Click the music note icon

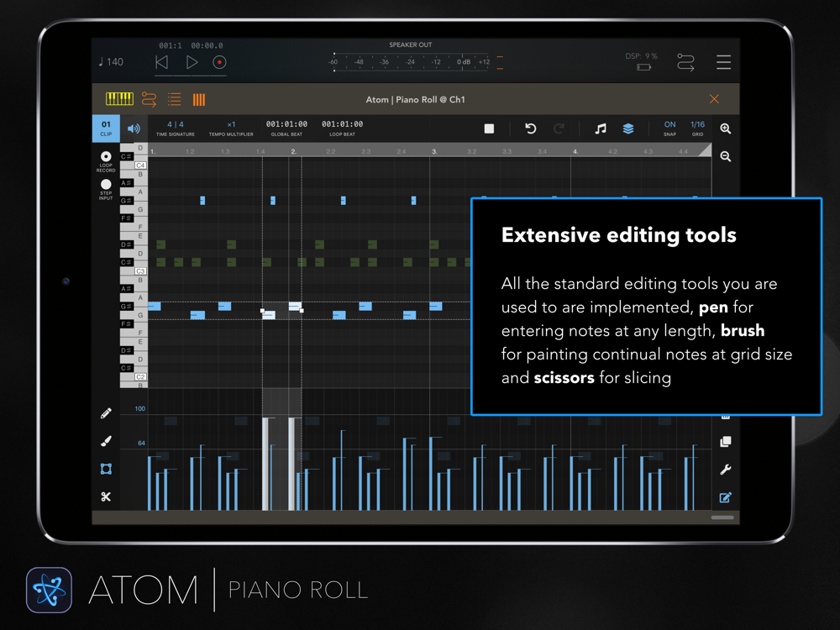click(x=601, y=129)
